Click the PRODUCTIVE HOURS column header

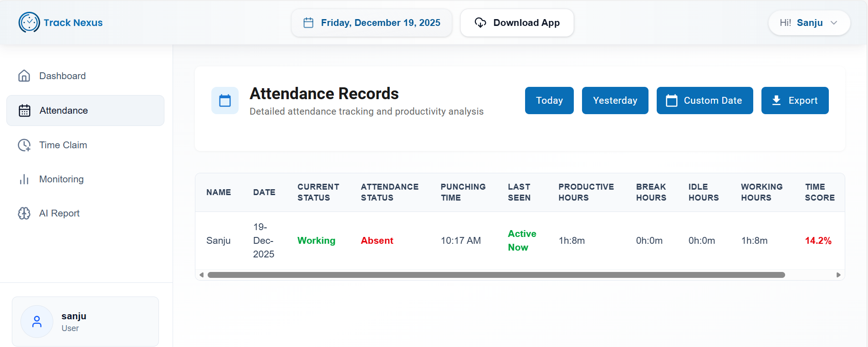(586, 192)
